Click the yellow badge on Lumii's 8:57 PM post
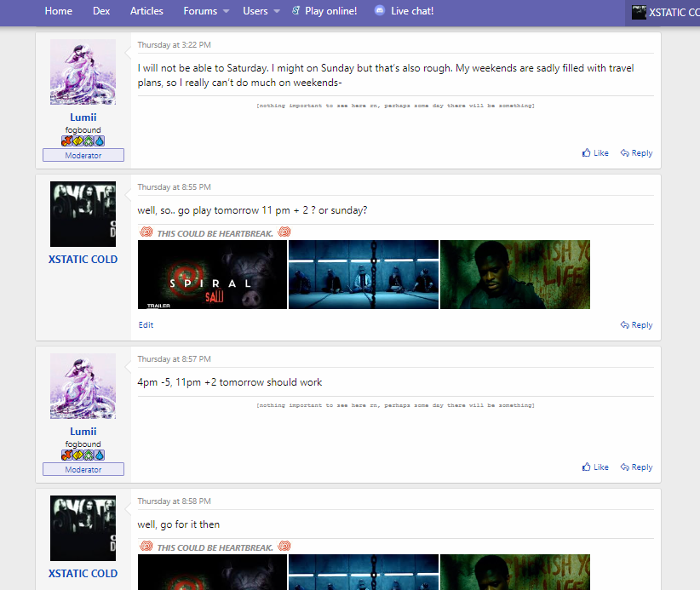The width and height of the screenshot is (700, 590). [x=77, y=455]
